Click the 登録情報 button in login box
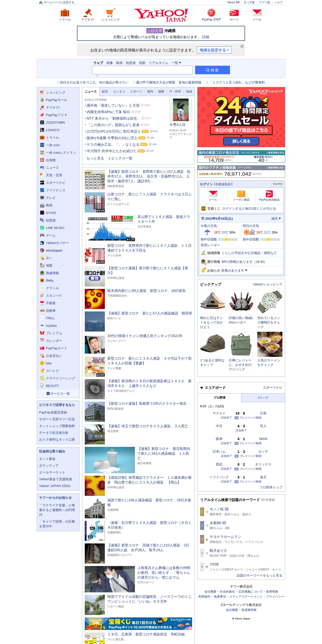322x644 pixels. [x=277, y=184]
